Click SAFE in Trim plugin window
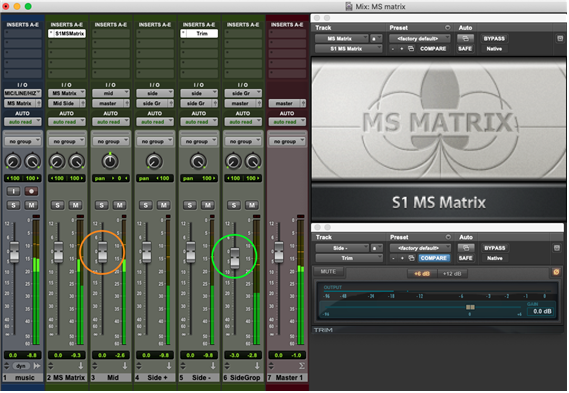Screen dimensions: 569x393 (x=466, y=258)
